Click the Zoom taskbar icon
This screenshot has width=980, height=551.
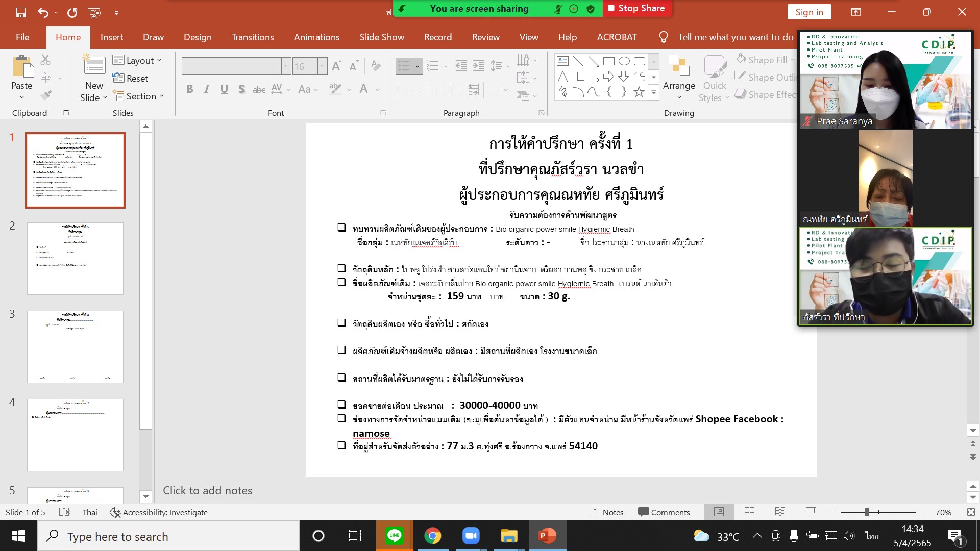pyautogui.click(x=471, y=536)
